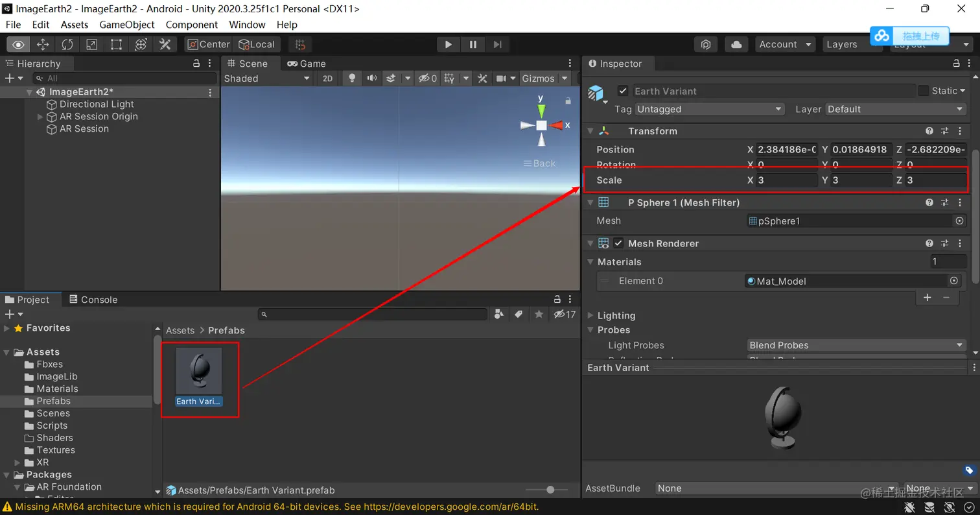Search by type in Project panel
Viewport: 980px width, 515px height.
(x=498, y=314)
